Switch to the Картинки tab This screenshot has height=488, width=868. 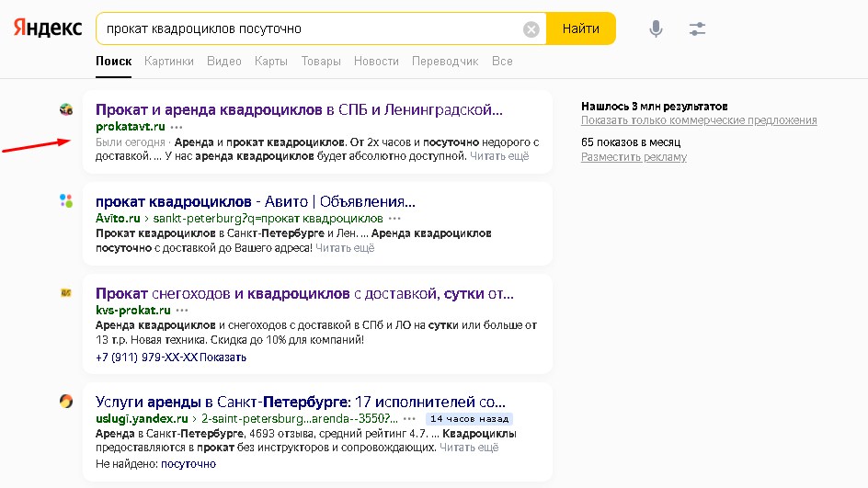coord(169,61)
